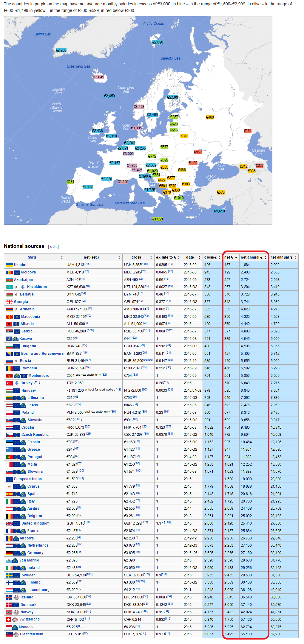Click the European Union flag icon
304x644 pixels.
pyautogui.click(x=9, y=479)
